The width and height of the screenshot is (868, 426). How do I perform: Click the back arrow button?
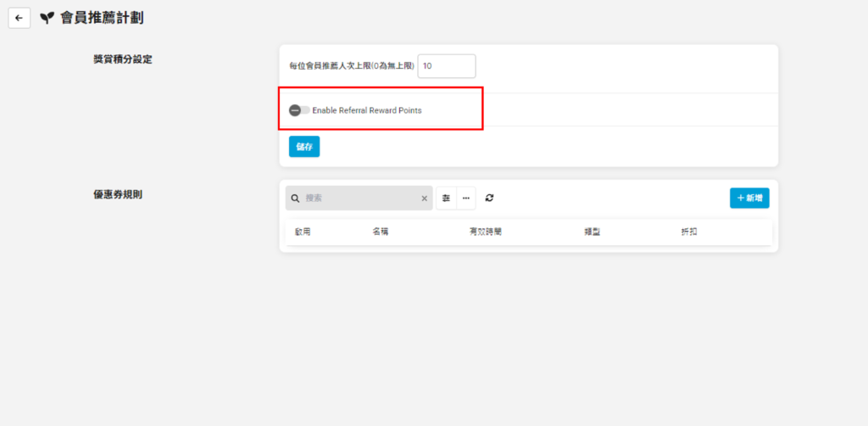[19, 18]
